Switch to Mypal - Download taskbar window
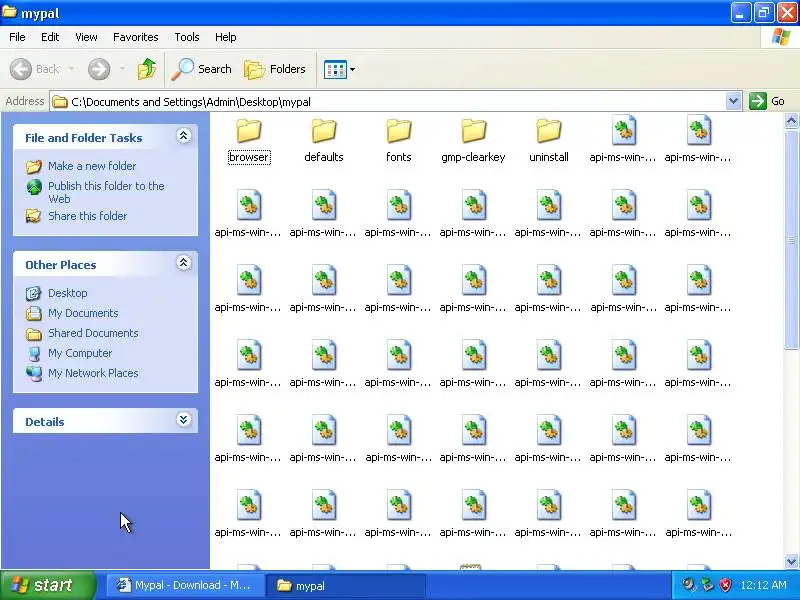Viewport: 800px width, 600px height. click(185, 585)
